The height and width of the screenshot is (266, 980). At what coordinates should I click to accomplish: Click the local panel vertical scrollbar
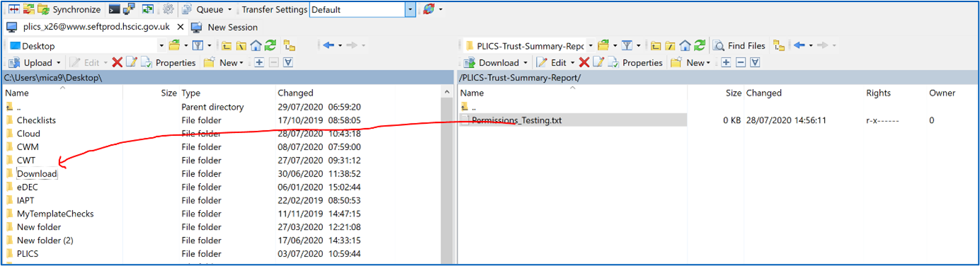click(x=447, y=175)
